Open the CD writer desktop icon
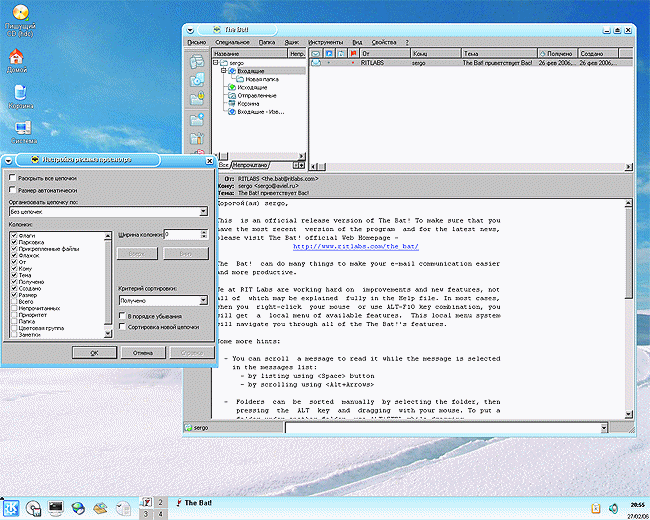This screenshot has width=650, height=520. click(20, 12)
